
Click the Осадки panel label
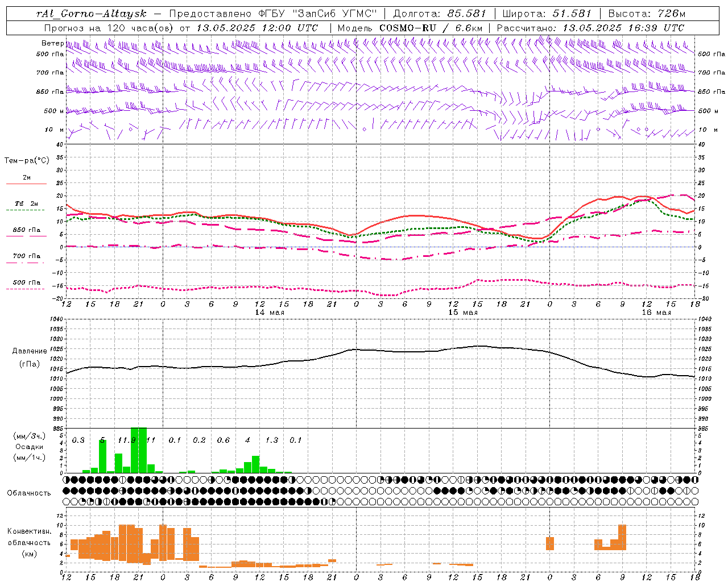(x=29, y=447)
